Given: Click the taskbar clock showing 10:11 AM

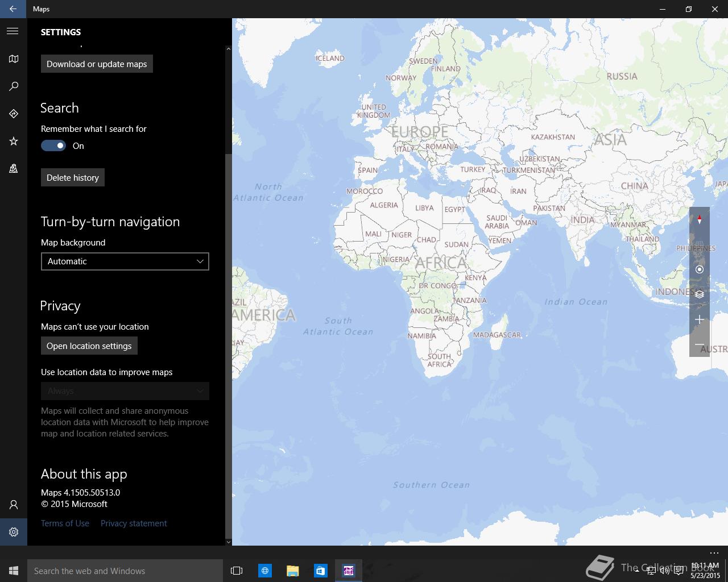Looking at the screenshot, I should [x=705, y=571].
